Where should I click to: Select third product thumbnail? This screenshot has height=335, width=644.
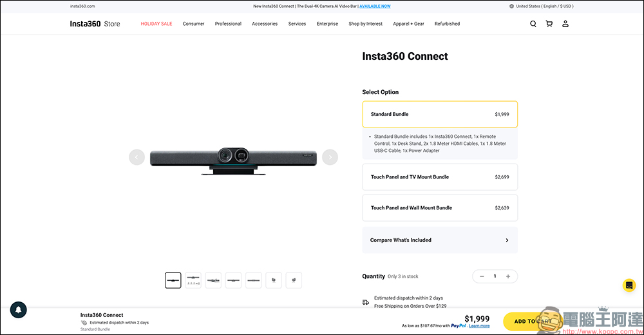(213, 280)
